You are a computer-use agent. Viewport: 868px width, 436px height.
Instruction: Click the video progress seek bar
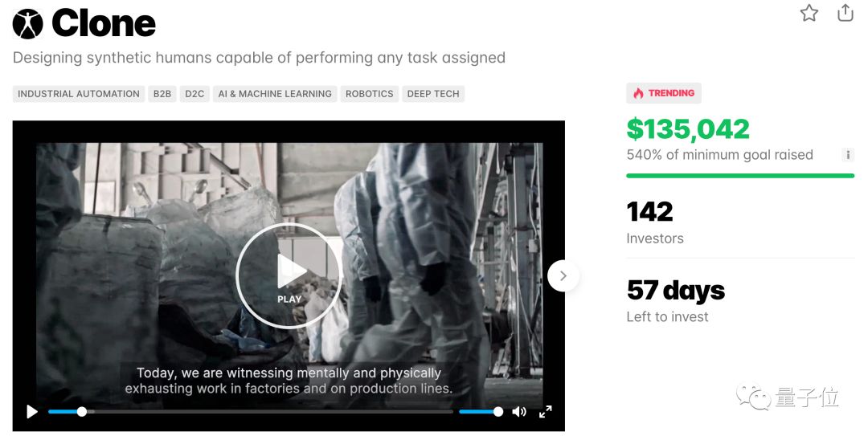251,412
